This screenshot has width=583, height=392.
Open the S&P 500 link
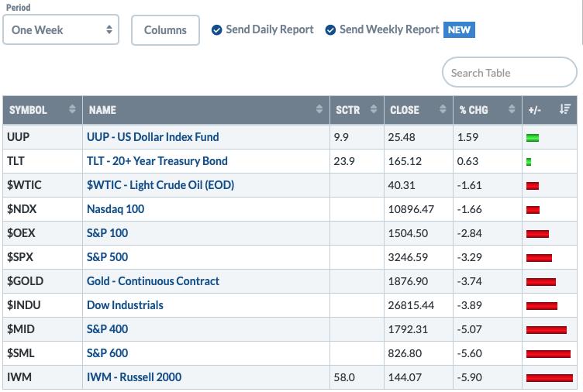click(107, 256)
